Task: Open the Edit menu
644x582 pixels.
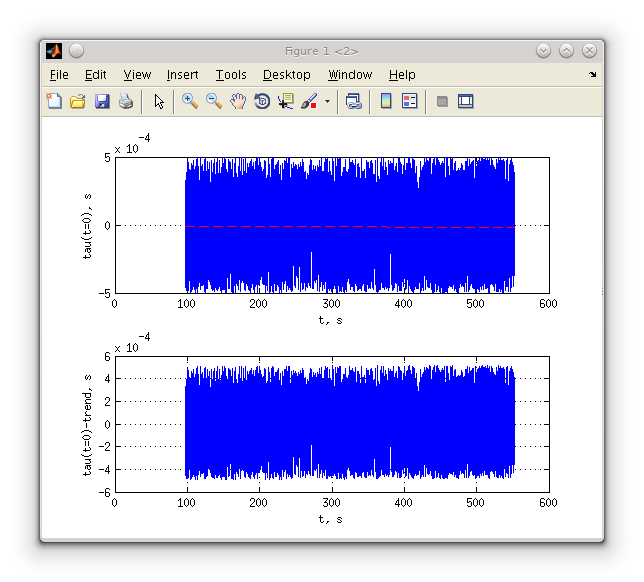Action: [95, 75]
